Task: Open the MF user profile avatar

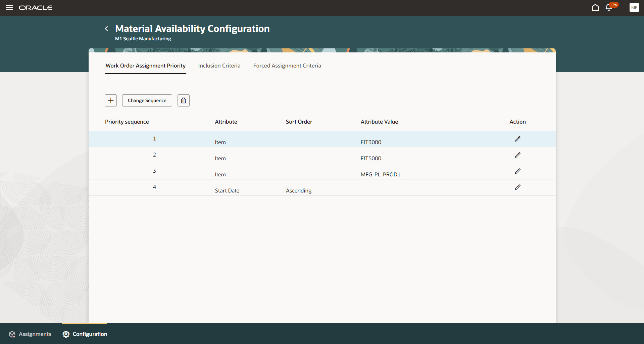Action: tap(634, 7)
